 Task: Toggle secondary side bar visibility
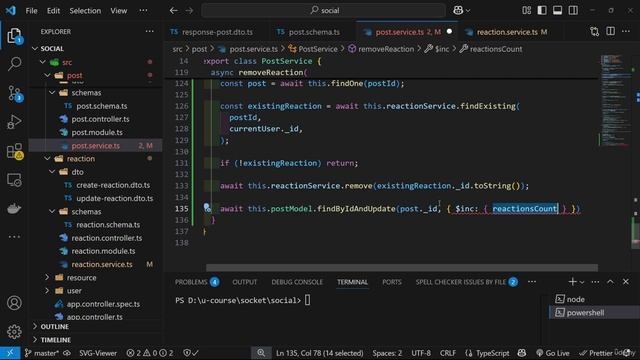573,11
